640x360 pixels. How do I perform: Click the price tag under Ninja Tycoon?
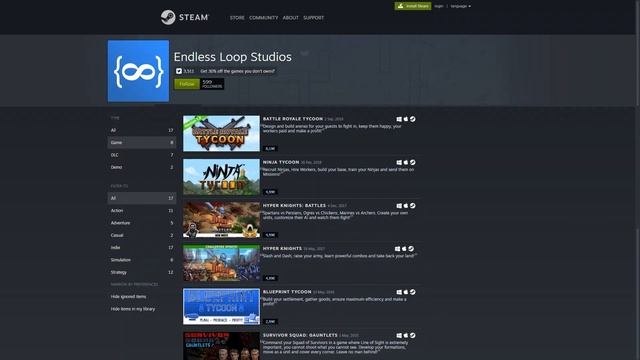coord(270,192)
